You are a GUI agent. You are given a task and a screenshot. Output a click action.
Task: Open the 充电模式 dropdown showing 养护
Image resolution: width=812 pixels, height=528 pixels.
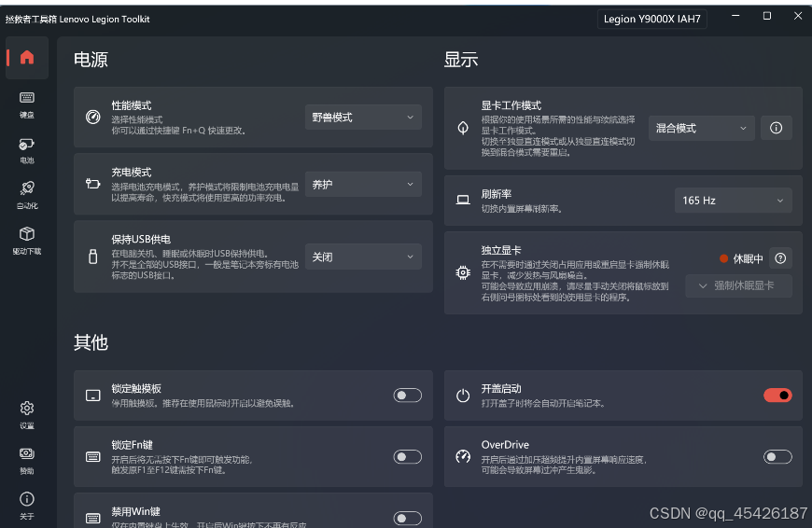pos(363,185)
